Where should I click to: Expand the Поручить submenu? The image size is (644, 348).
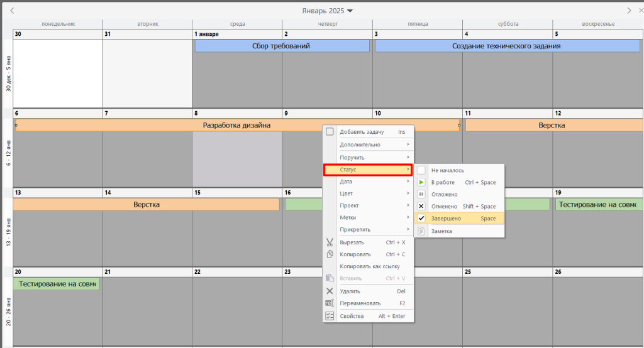(x=369, y=158)
